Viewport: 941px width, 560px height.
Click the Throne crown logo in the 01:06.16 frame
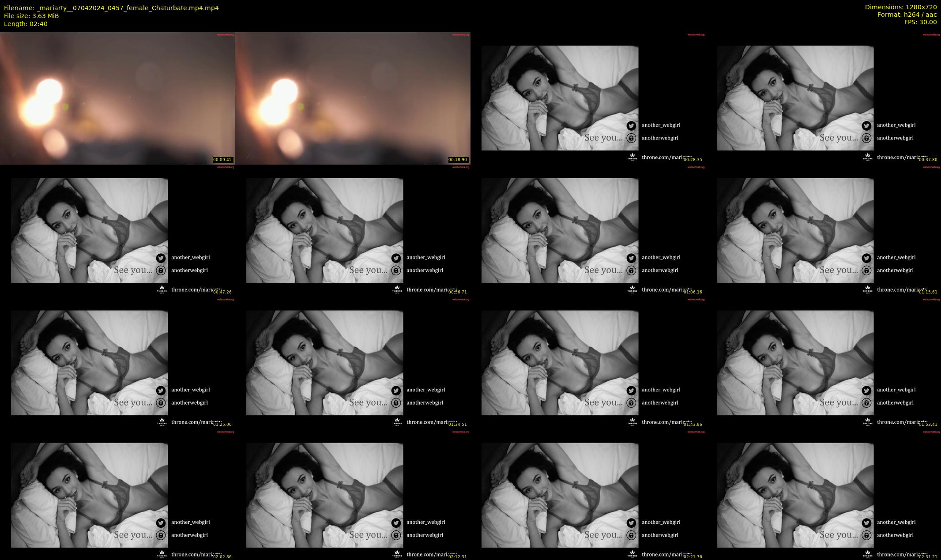[x=632, y=289]
